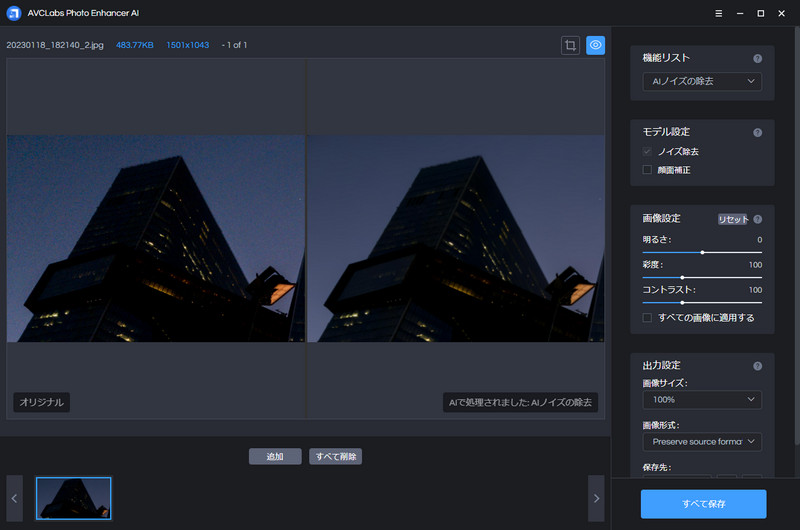Viewport: 800px width, 530px height.
Task: Open the hamburger menu in title bar
Action: coord(720,13)
